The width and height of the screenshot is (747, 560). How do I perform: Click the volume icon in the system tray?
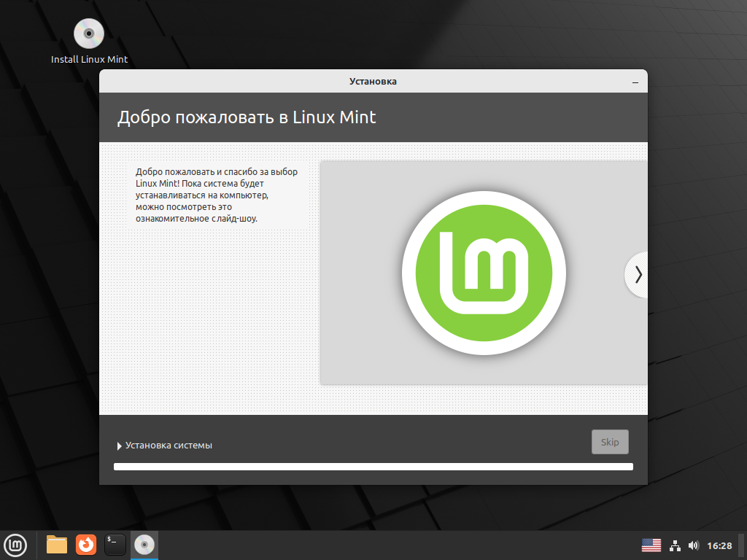click(x=694, y=545)
